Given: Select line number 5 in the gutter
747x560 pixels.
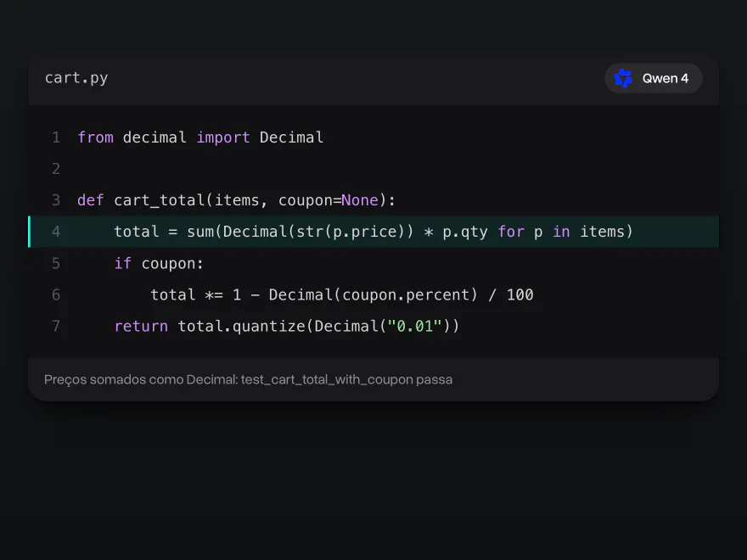Looking at the screenshot, I should (56, 263).
